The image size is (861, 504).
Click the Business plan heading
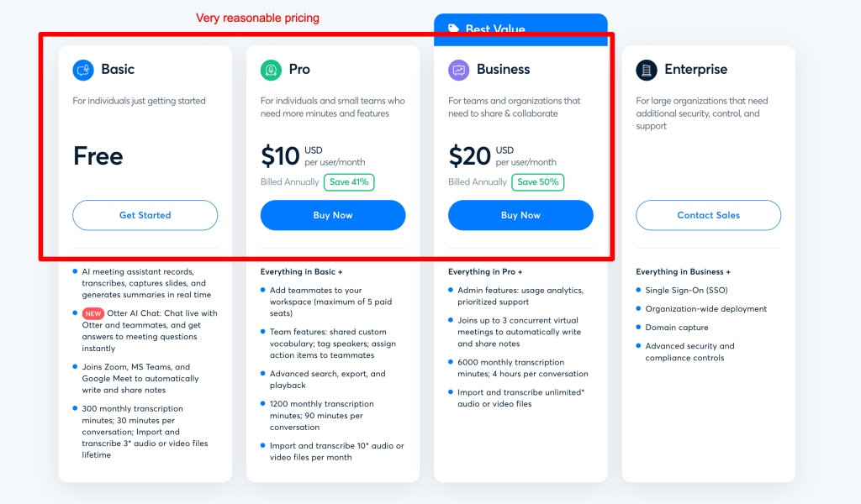[503, 69]
